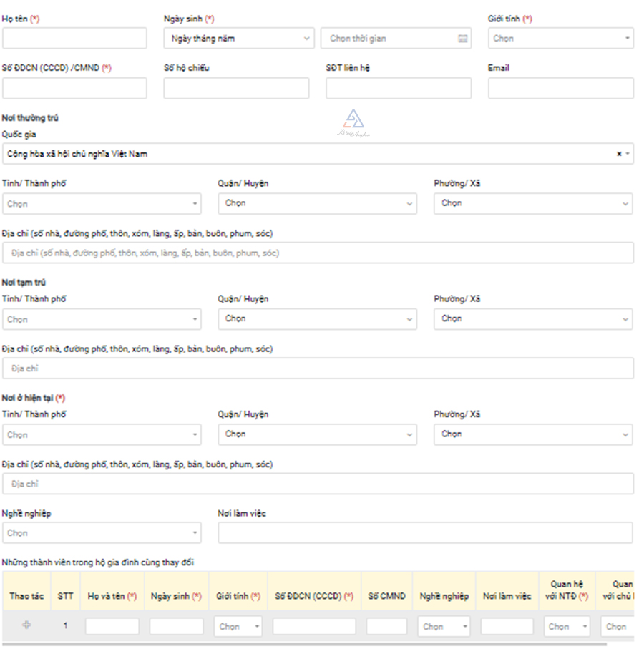Open the Giới tính dropdown at top
Viewport: 644px width, 649px height.
pyautogui.click(x=561, y=39)
